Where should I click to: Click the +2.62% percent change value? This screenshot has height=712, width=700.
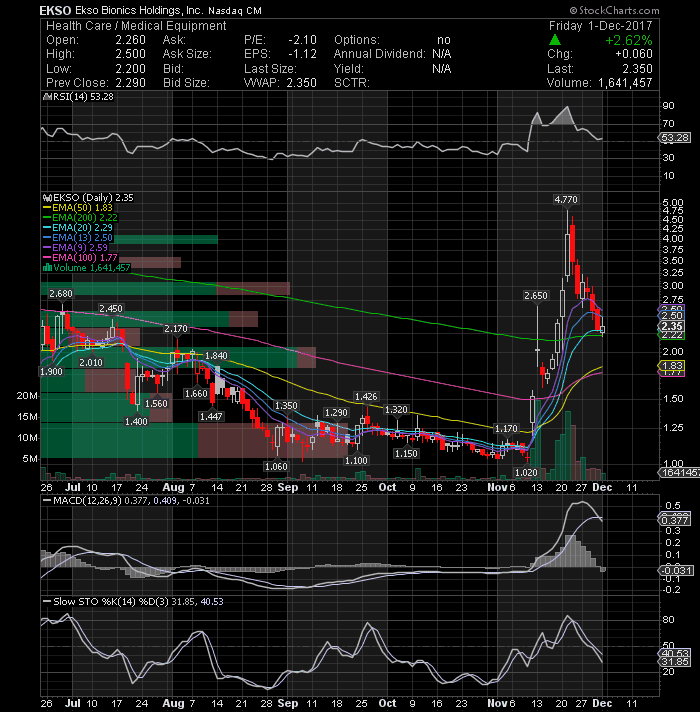[x=629, y=40]
